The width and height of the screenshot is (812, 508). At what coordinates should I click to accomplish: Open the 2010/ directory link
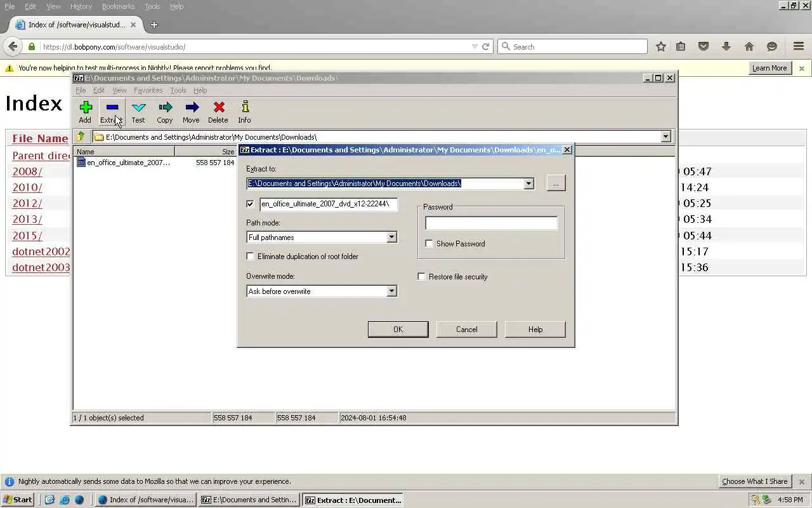[x=27, y=187]
